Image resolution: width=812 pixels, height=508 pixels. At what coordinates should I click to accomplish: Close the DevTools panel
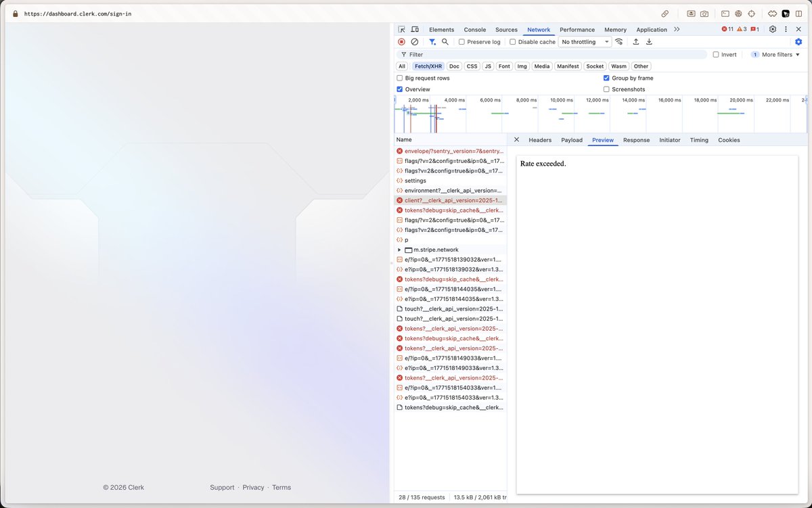click(x=798, y=30)
